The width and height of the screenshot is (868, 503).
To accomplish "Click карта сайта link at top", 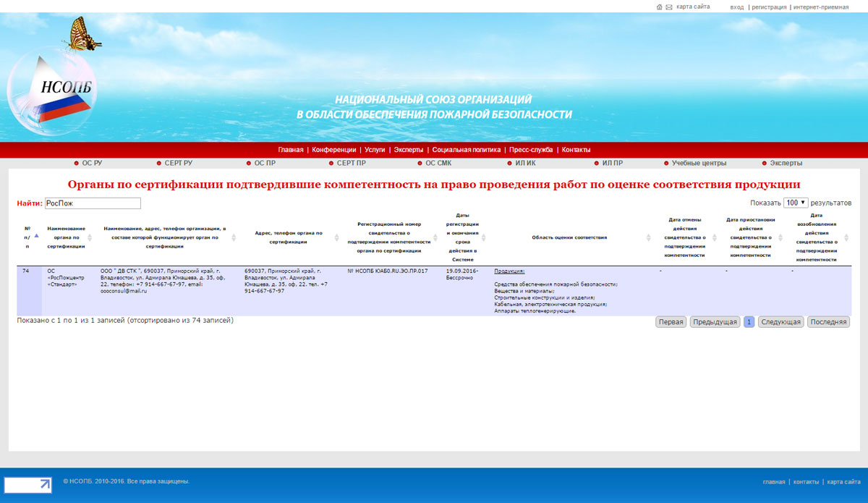I will click(x=693, y=7).
